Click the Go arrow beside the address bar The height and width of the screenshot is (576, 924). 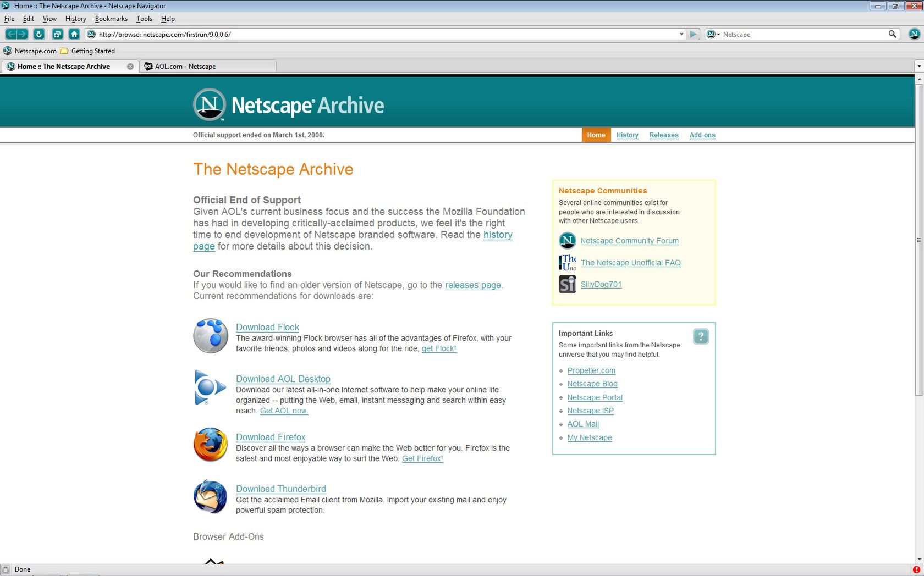[x=693, y=34]
